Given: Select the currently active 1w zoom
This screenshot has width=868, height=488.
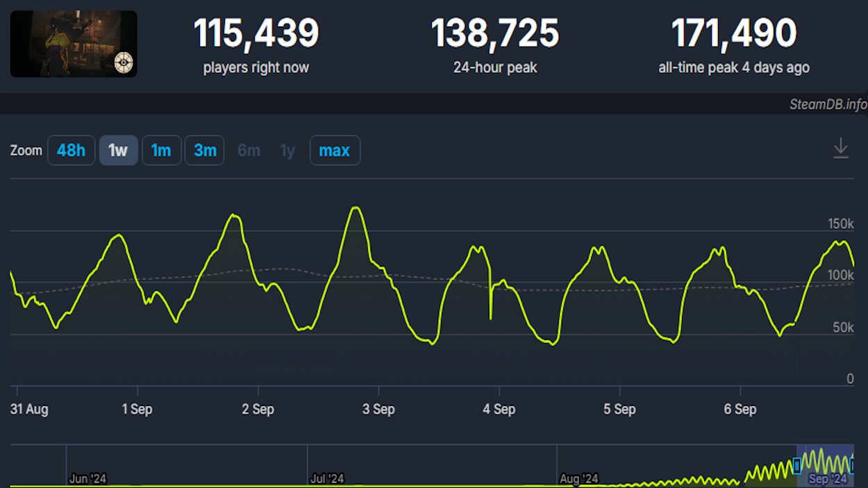Looking at the screenshot, I should [x=118, y=150].
